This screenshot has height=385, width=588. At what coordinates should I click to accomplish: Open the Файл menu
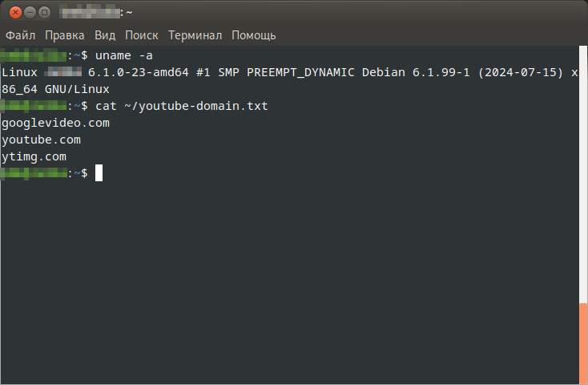(x=21, y=35)
